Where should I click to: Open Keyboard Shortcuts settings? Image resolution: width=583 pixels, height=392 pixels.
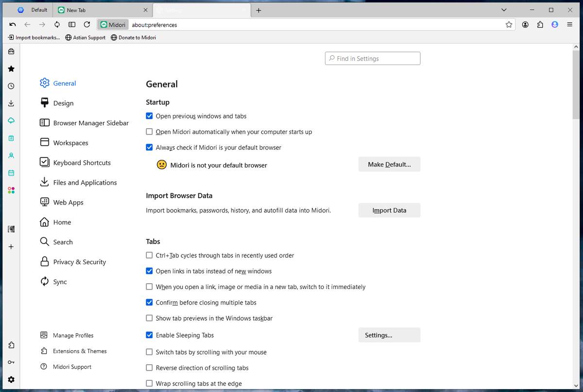tap(75, 163)
